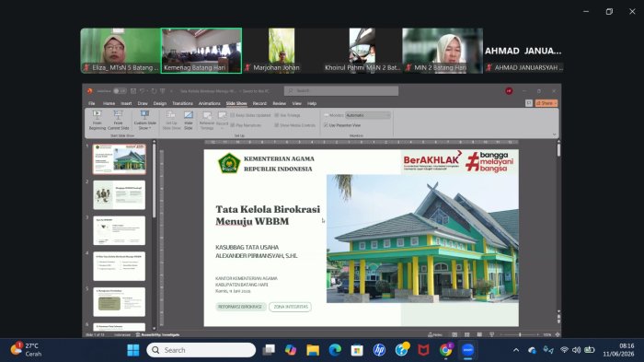Collapse the ribbon using the chevron
644x362 pixels.
tap(554, 134)
